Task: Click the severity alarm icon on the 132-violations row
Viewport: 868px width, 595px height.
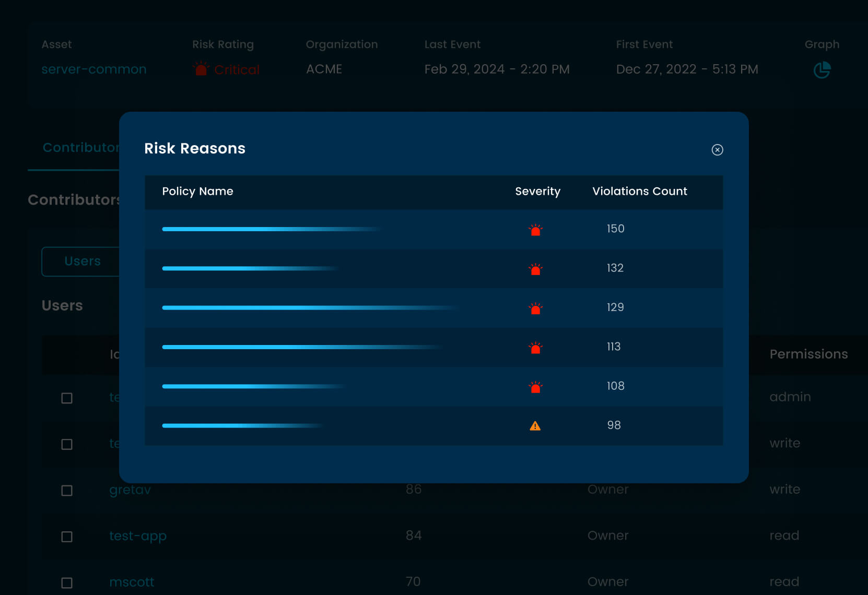Action: tap(535, 269)
